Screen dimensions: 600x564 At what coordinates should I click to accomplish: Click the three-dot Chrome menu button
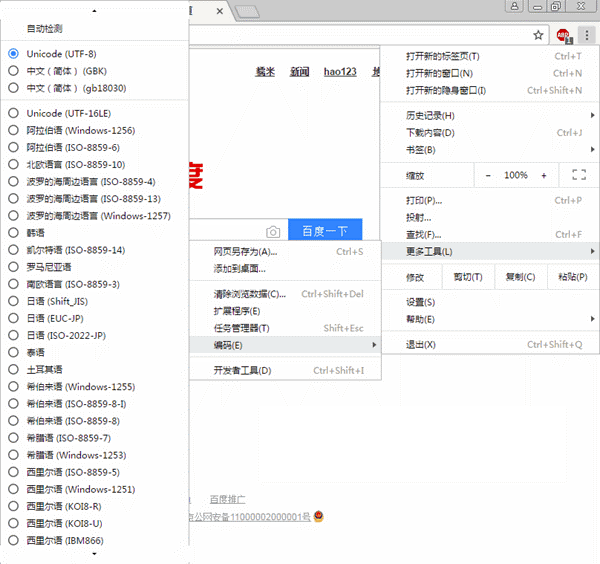coord(587,36)
